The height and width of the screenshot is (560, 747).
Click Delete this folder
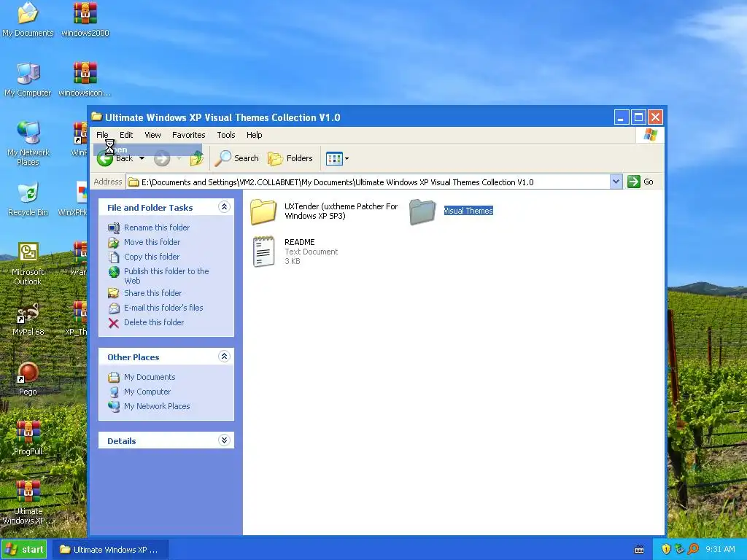pos(154,322)
